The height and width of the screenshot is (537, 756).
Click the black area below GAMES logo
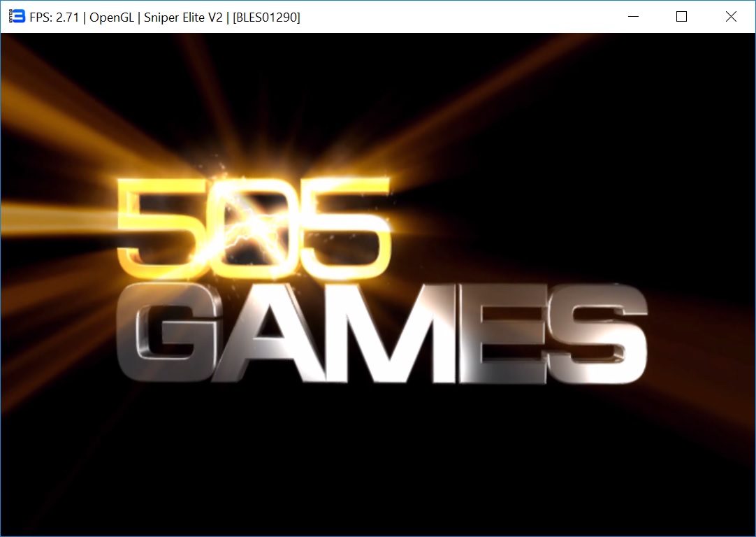point(377,461)
